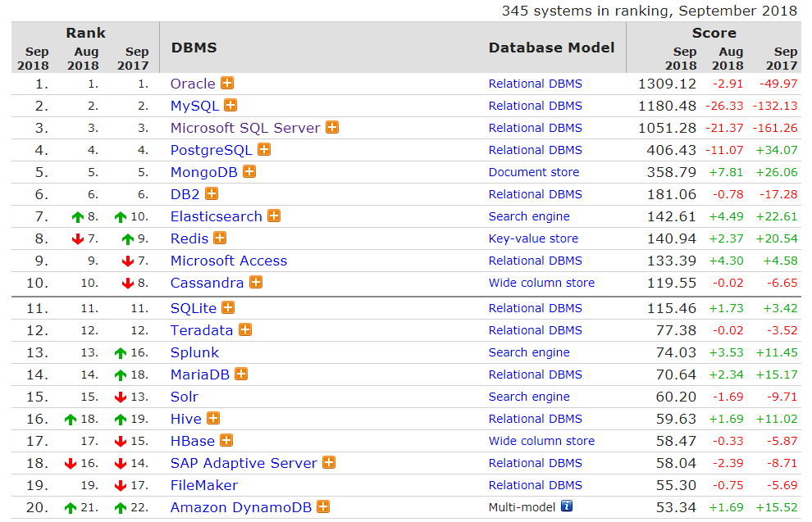Click the plus icon beside Amazon DynamoDB
This screenshot has width=812, height=522.
click(x=323, y=507)
